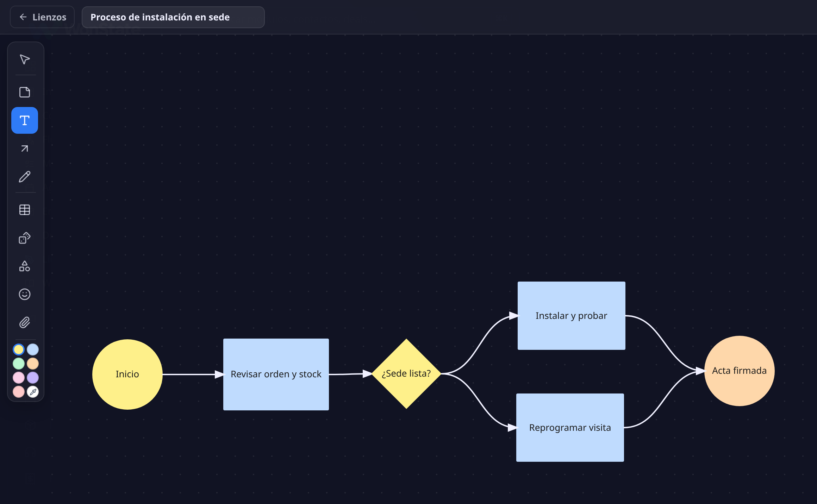Open the emoji sticker tool
This screenshot has height=504, width=817.
point(25,294)
